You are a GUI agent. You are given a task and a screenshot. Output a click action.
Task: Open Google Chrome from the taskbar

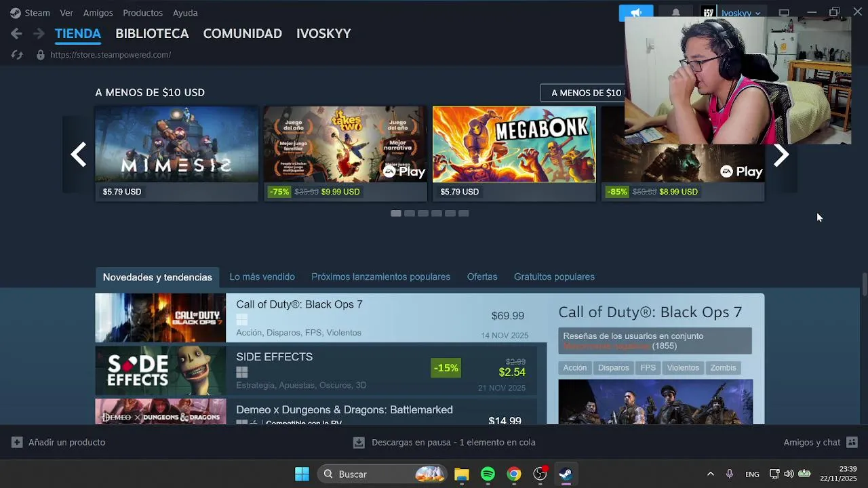[x=514, y=474]
